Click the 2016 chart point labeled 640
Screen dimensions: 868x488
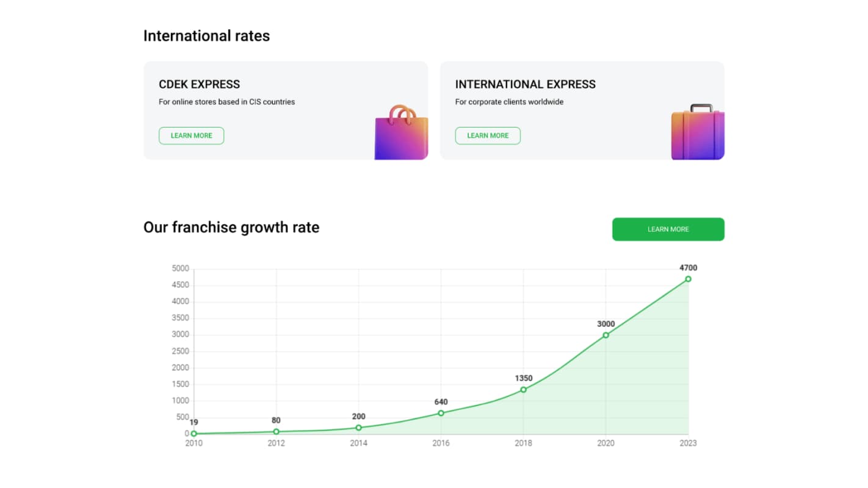pos(441,413)
